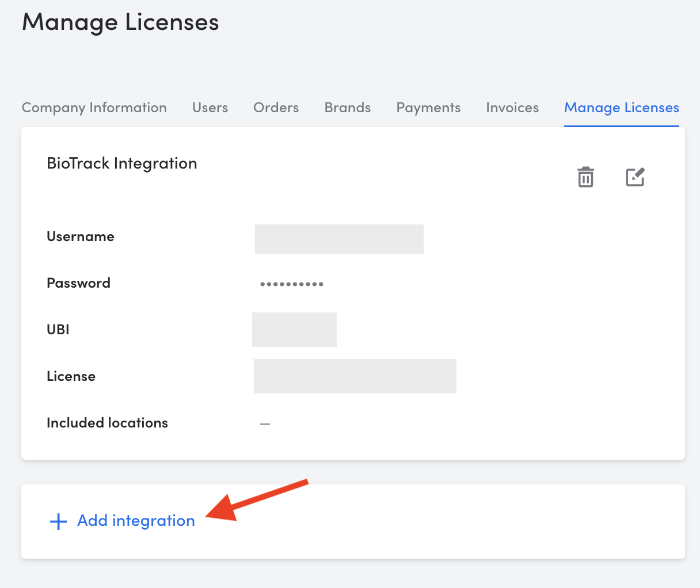Edit the BioTrack Integration details
Viewport: 700px width, 588px height.
636,177
